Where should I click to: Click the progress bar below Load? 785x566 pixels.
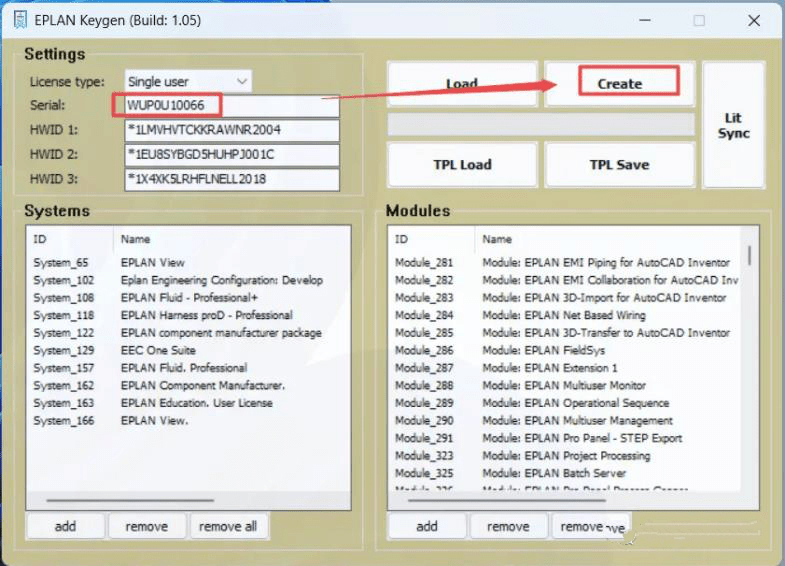point(541,124)
